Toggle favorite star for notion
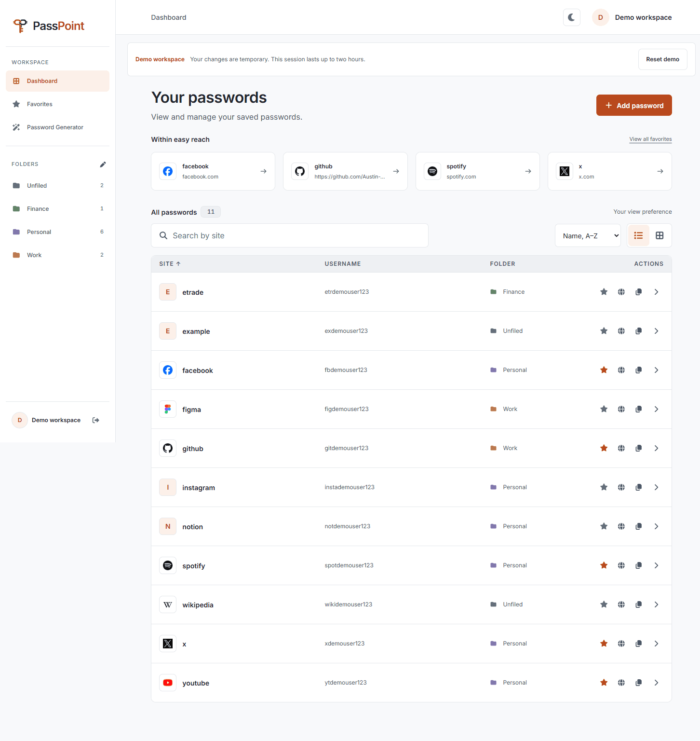The image size is (700, 741). click(x=604, y=526)
